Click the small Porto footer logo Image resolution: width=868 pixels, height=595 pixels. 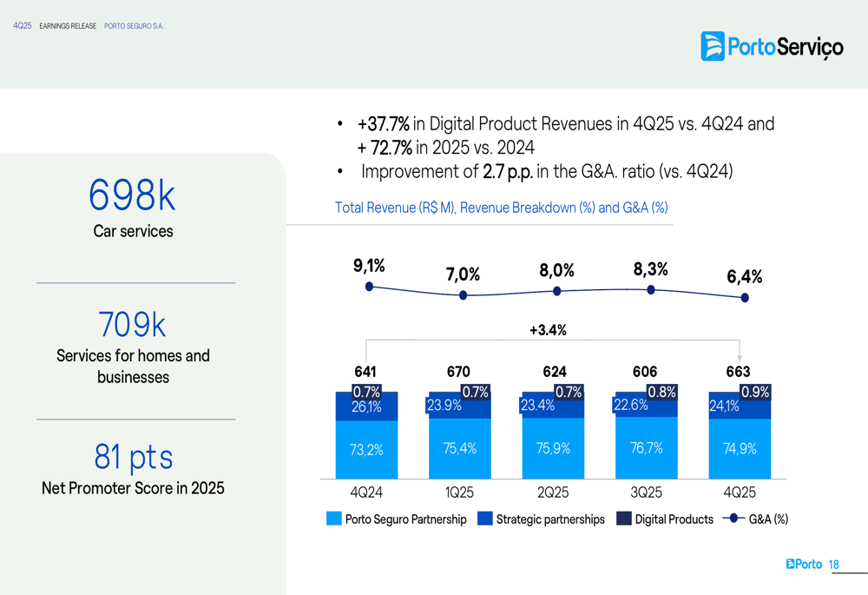coord(804,564)
